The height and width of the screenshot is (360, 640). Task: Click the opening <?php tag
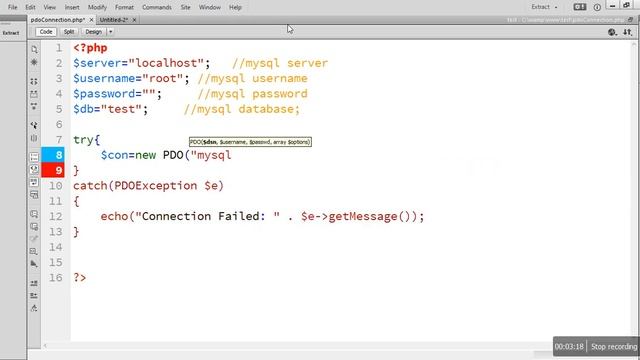pyautogui.click(x=90, y=48)
